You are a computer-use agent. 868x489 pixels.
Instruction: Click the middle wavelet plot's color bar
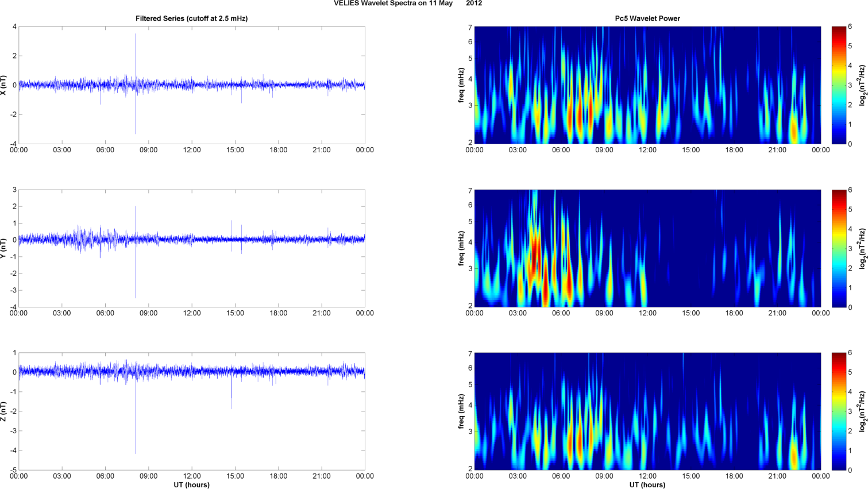839,248
